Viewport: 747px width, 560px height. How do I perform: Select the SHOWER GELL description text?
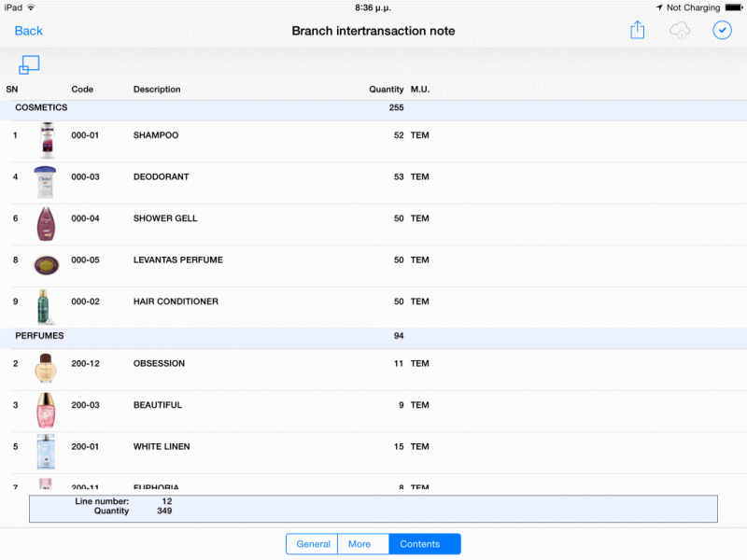coord(165,218)
